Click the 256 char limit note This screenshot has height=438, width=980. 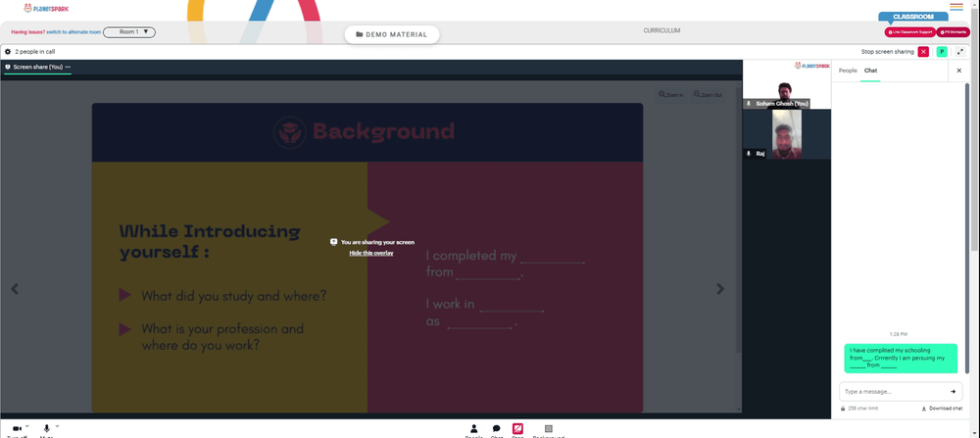click(862, 409)
